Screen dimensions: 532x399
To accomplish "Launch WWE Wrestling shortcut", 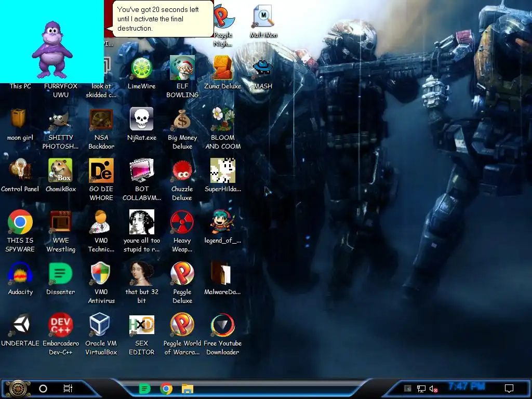I will point(60,222).
